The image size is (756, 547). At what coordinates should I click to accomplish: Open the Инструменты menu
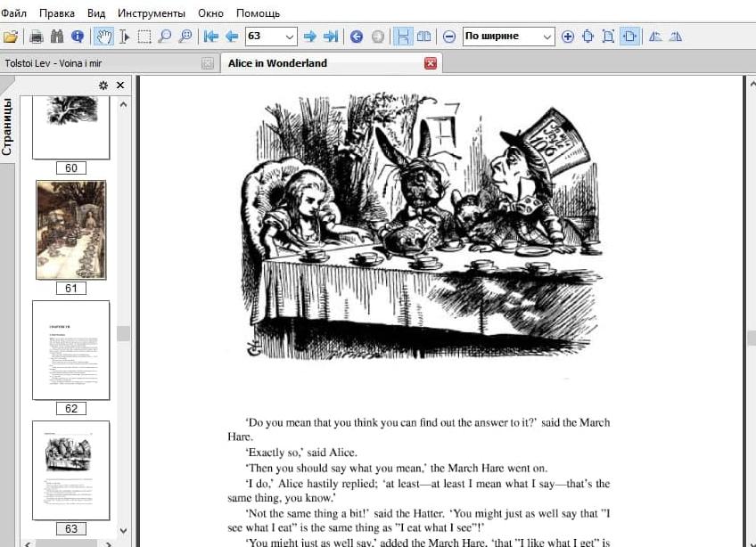(152, 13)
